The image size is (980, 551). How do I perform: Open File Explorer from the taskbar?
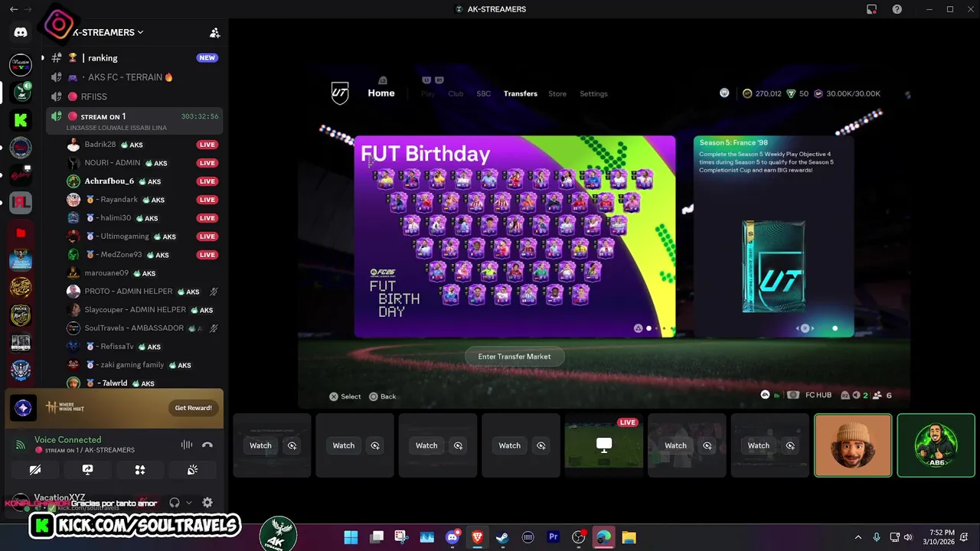[x=629, y=537]
